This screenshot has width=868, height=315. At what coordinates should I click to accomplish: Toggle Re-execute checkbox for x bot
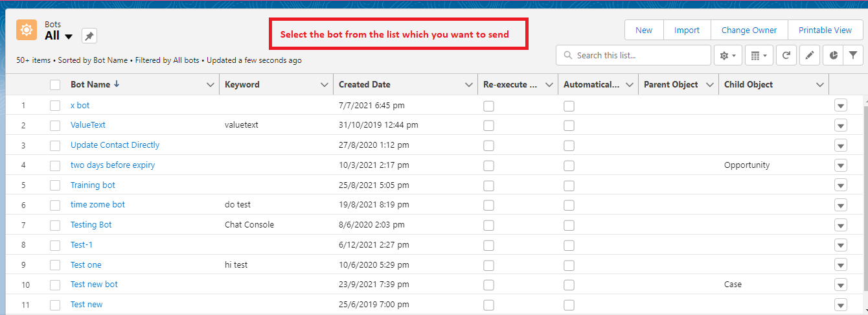pyautogui.click(x=488, y=106)
